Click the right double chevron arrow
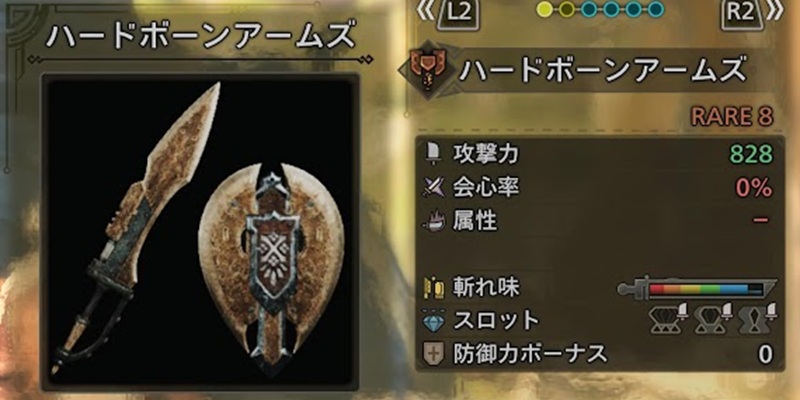 [776, 12]
